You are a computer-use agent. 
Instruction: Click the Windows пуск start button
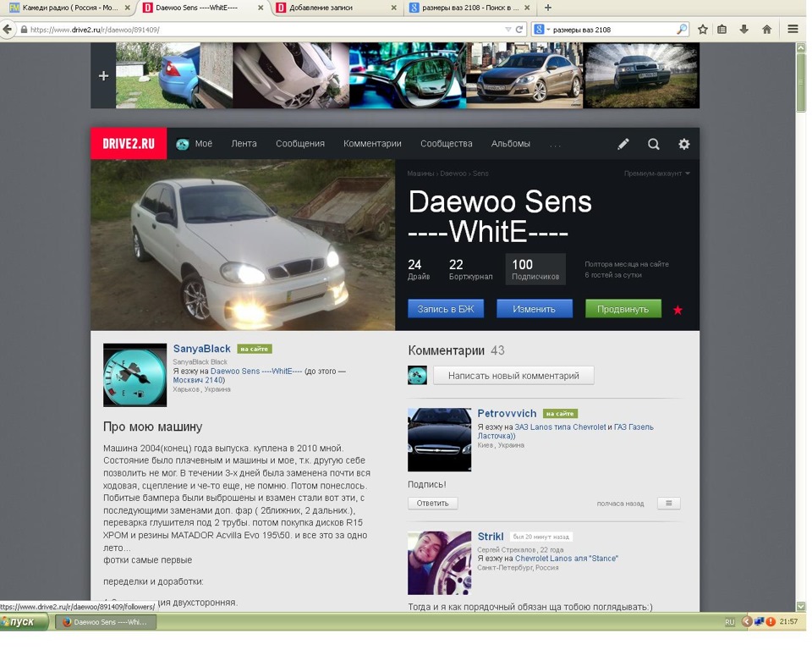pos(24,622)
